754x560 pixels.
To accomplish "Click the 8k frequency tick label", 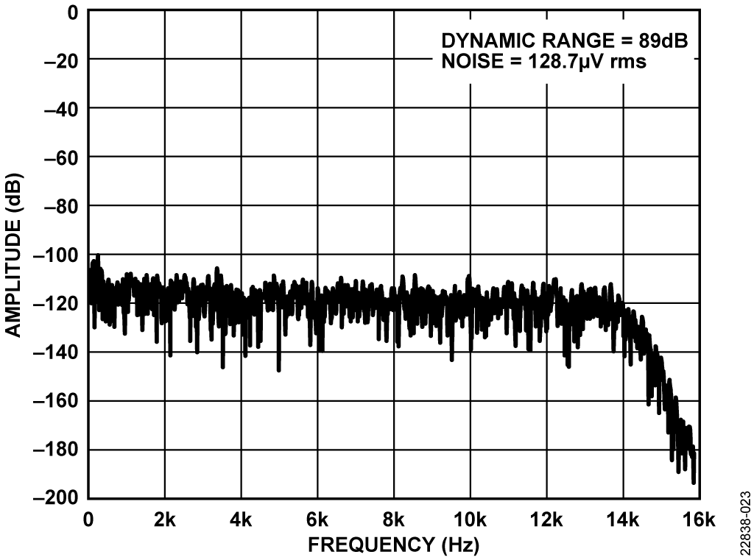I will [393, 520].
